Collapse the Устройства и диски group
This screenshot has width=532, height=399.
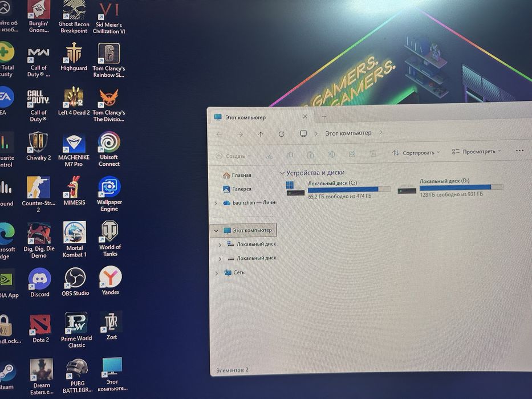coord(282,173)
